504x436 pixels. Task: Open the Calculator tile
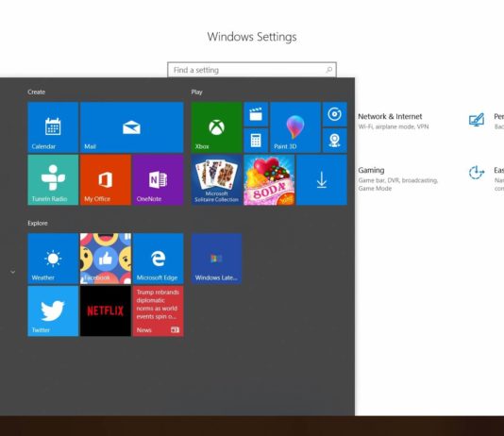tap(256, 141)
